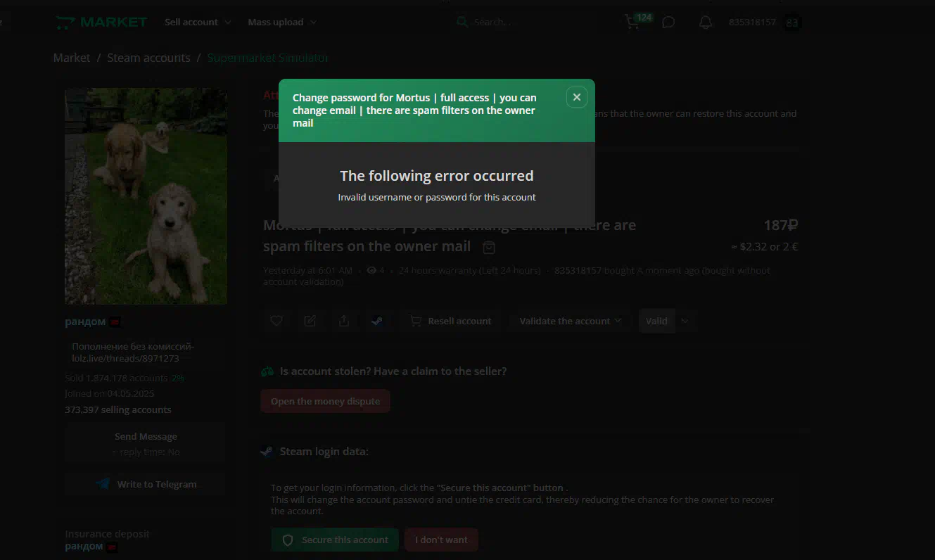Click the search magnifier icon
This screenshot has height=560, width=935.
click(x=462, y=23)
